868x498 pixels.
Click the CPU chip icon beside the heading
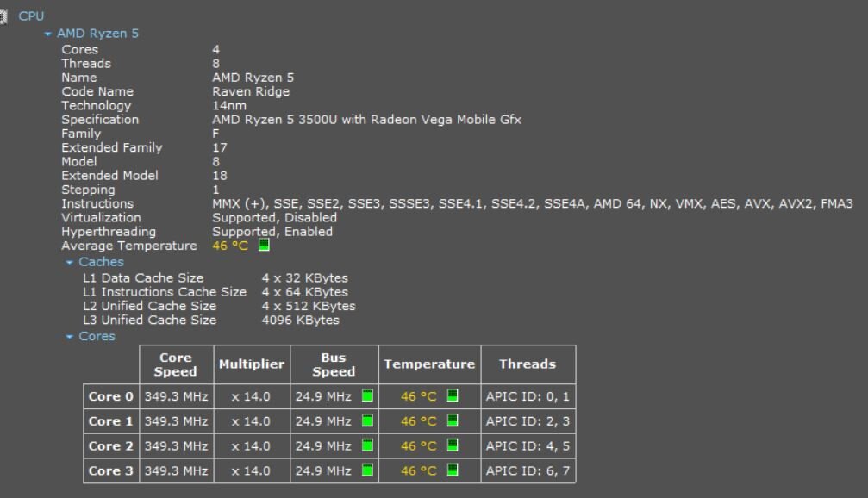(3, 16)
